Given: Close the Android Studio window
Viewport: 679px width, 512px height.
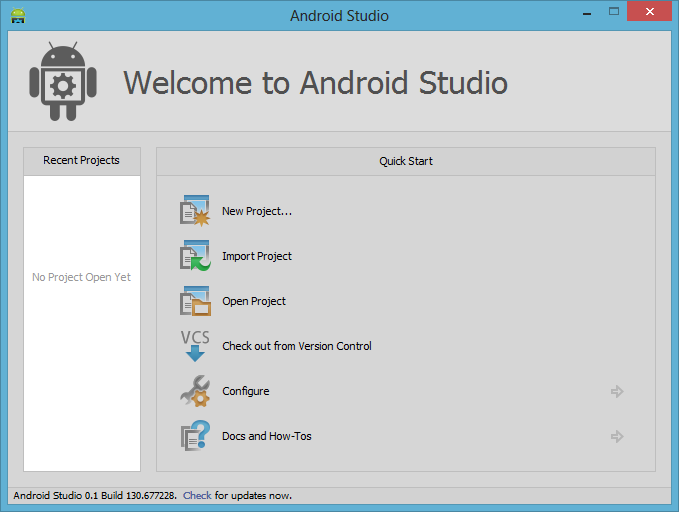Looking at the screenshot, I should pyautogui.click(x=649, y=12).
